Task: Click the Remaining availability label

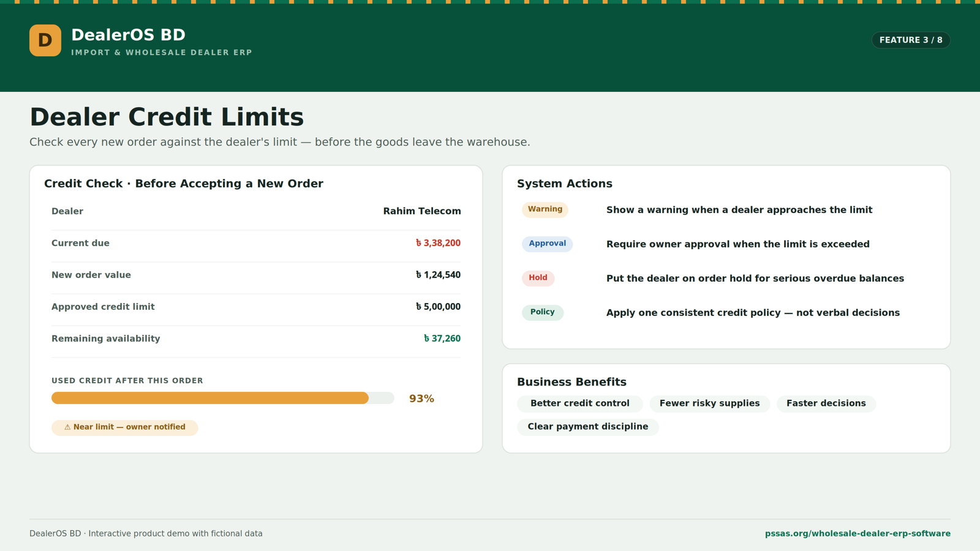Action: tap(106, 339)
